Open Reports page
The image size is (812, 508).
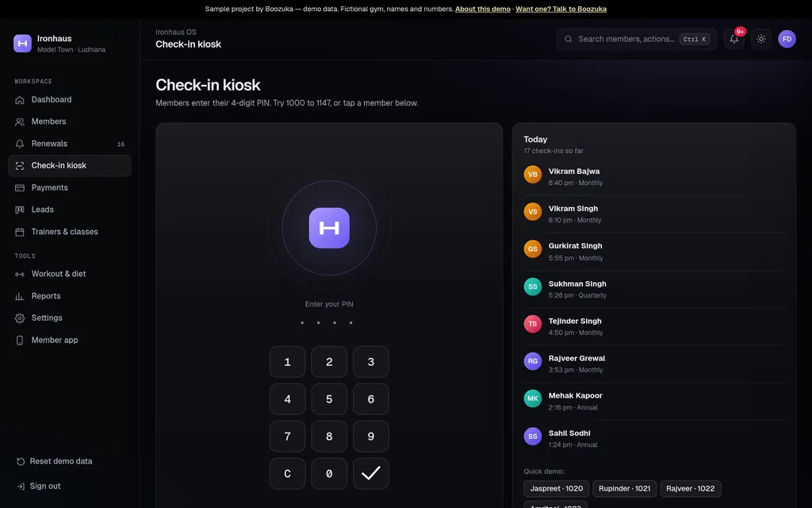(x=70, y=296)
